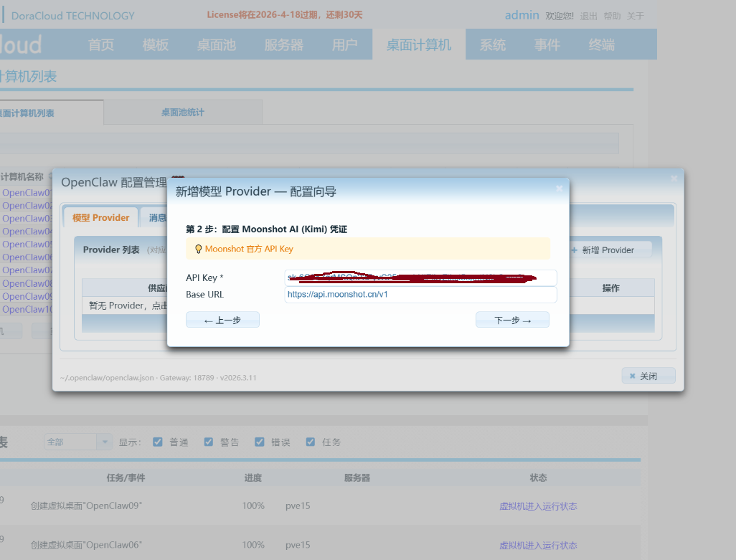The height and width of the screenshot is (560, 736).
Task: Open 系统 in the main navigation
Action: pos(492,45)
